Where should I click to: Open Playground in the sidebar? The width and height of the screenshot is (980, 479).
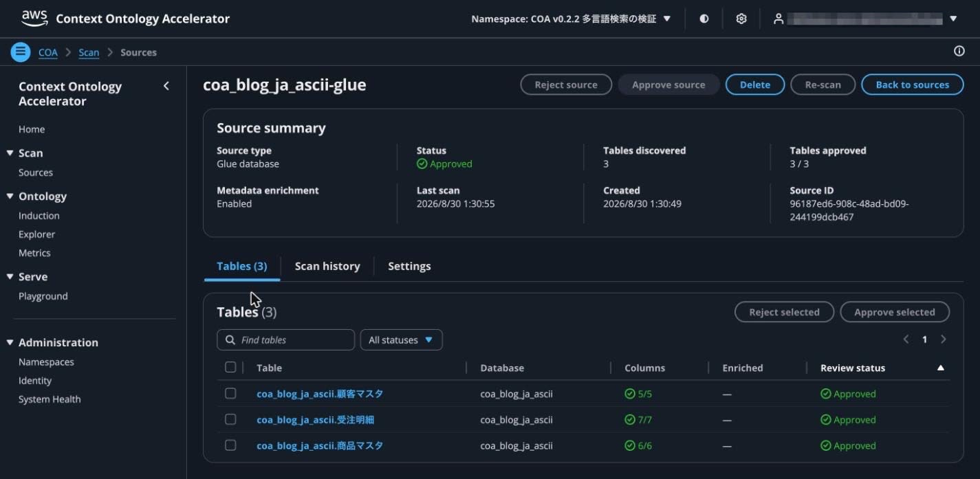pos(43,296)
